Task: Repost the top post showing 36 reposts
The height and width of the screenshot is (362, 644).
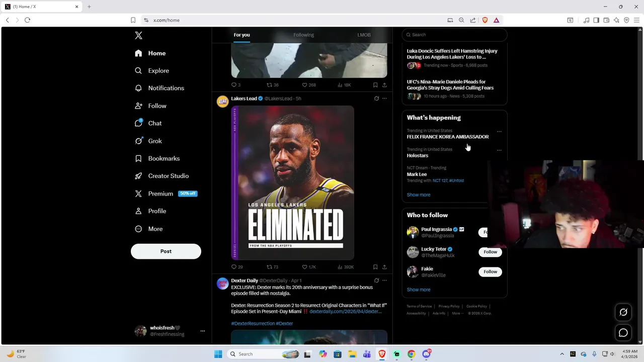Action: point(272,85)
